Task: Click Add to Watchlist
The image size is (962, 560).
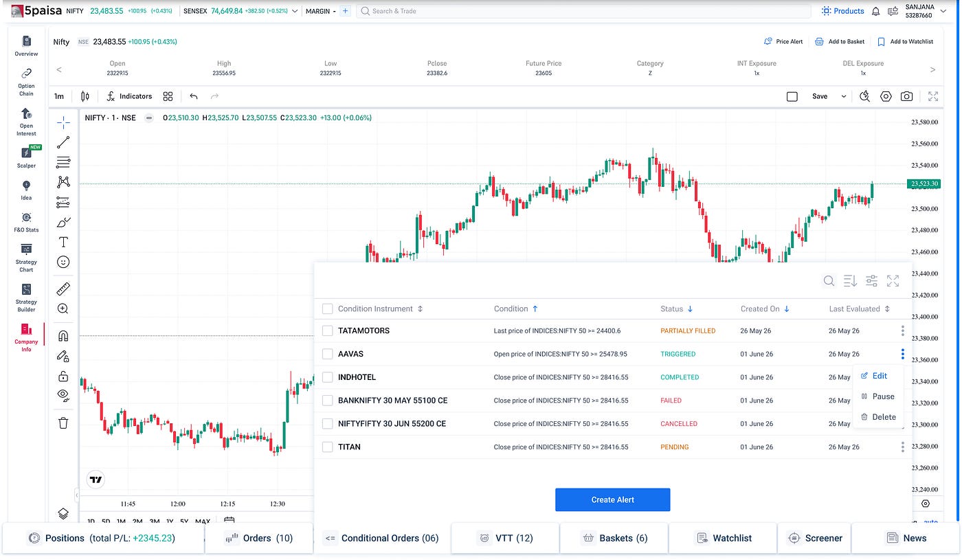Action: click(906, 41)
